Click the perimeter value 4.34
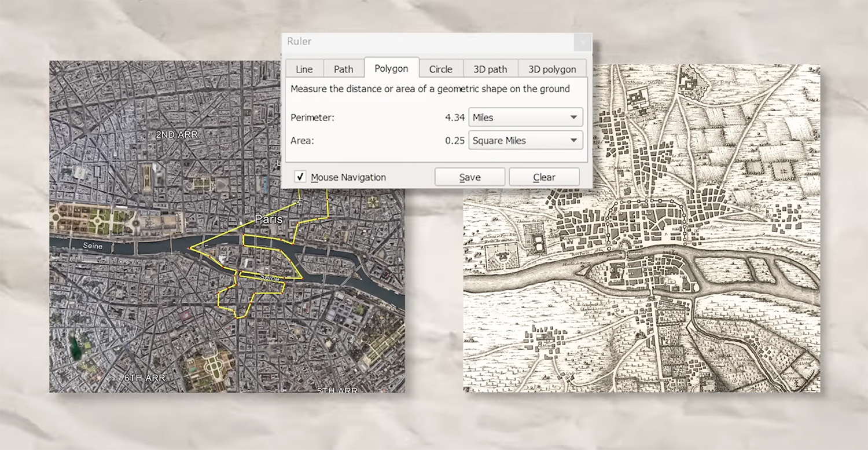Image resolution: width=868 pixels, height=450 pixels. [455, 118]
